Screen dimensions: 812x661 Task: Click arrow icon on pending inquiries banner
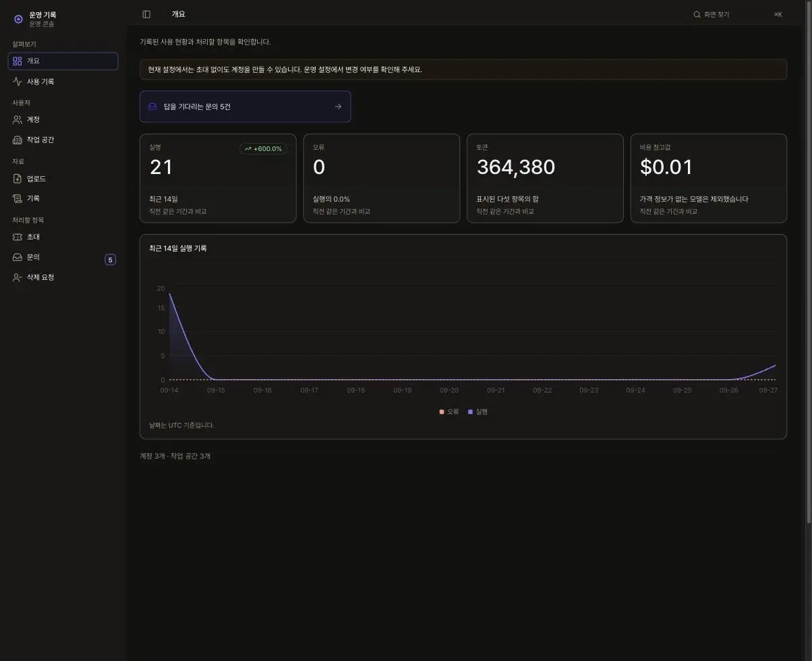pyautogui.click(x=338, y=107)
